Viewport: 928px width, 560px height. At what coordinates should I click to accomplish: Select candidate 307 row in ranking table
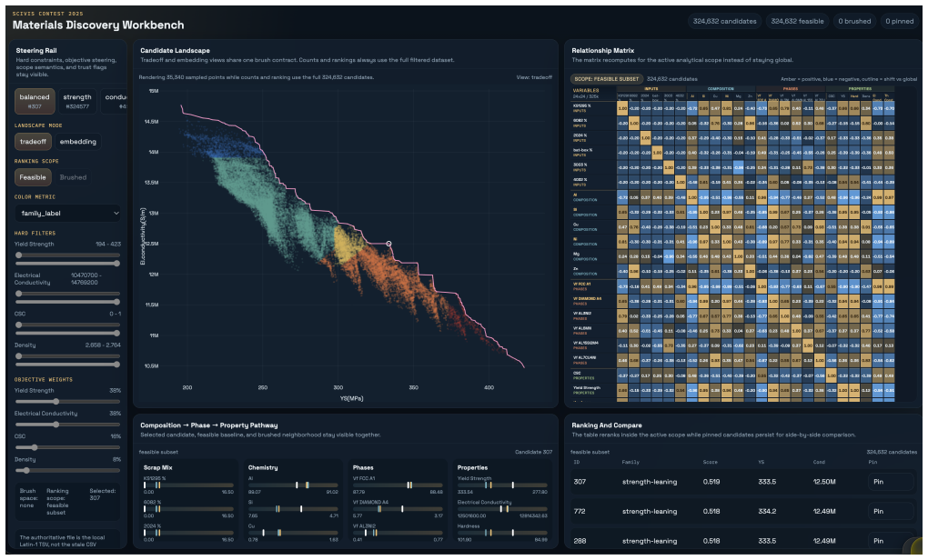point(742,482)
